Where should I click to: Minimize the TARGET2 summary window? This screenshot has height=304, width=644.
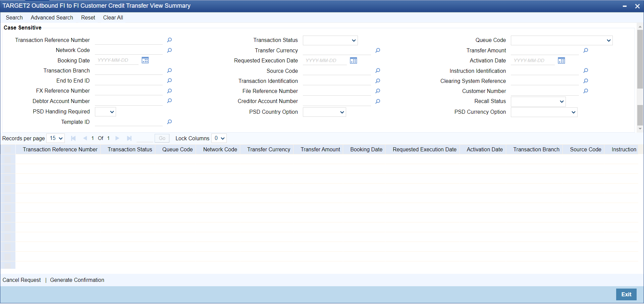click(x=625, y=6)
